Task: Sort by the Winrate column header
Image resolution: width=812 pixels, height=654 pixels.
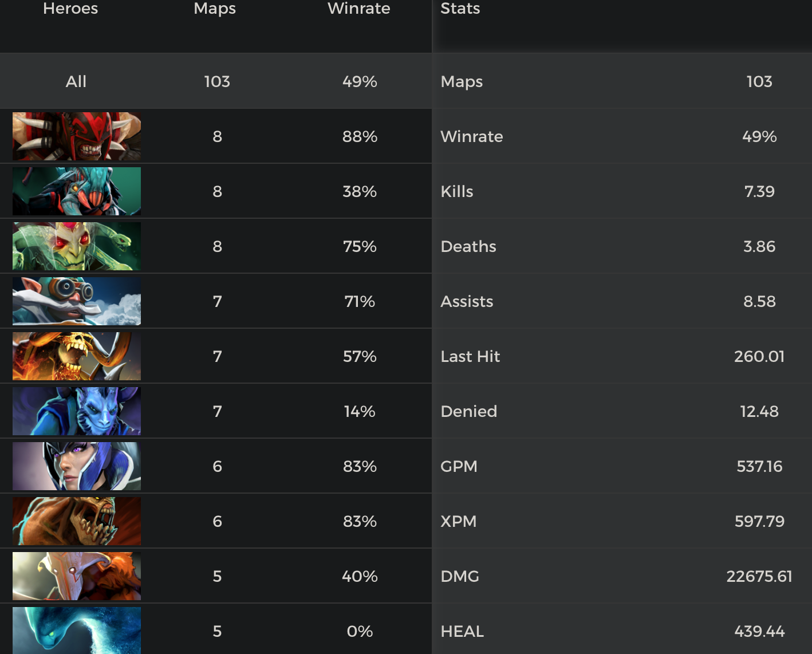Action: (359, 9)
